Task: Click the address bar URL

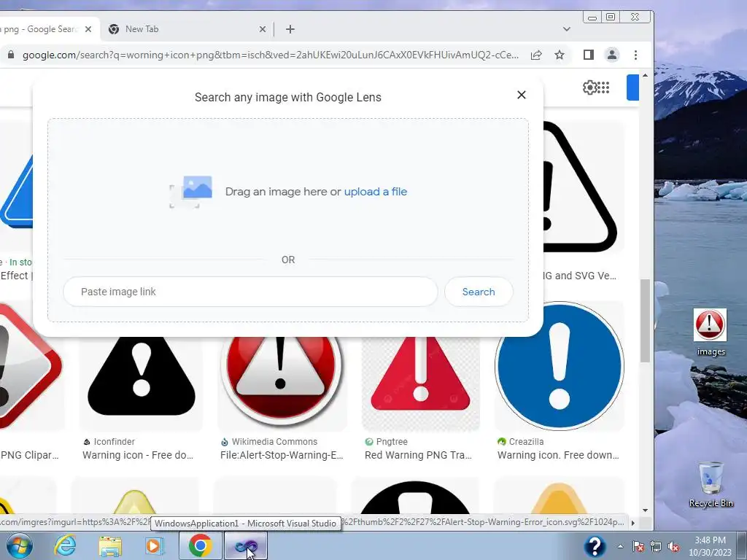Action: 271,55
